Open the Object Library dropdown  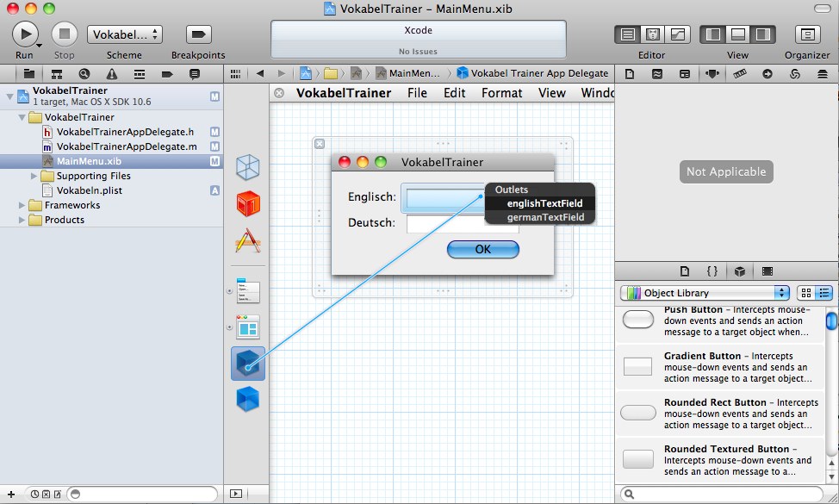(705, 293)
